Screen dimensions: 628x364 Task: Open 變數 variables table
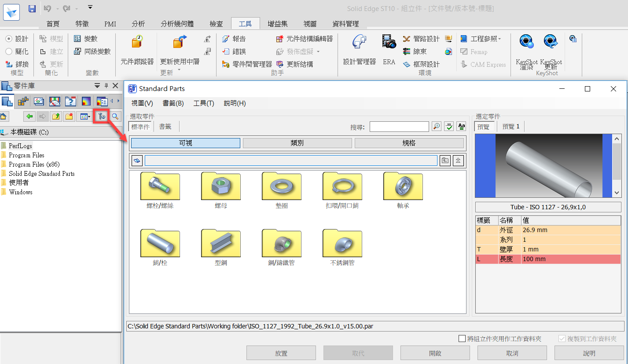[x=85, y=39]
